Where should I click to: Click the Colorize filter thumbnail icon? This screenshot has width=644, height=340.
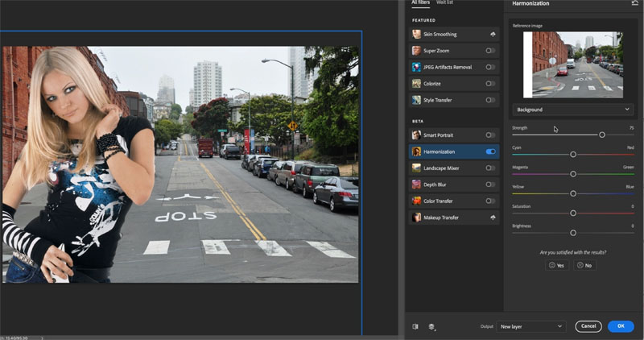[x=416, y=84]
